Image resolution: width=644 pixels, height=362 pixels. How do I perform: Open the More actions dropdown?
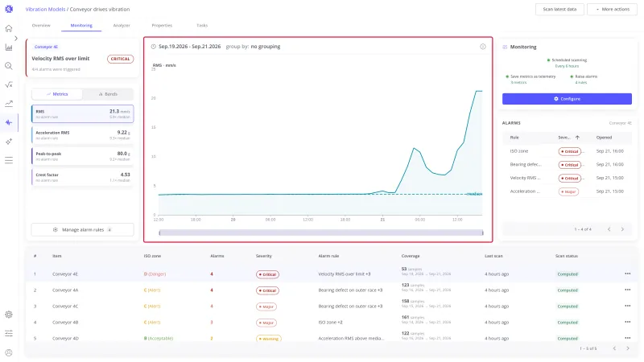click(612, 9)
